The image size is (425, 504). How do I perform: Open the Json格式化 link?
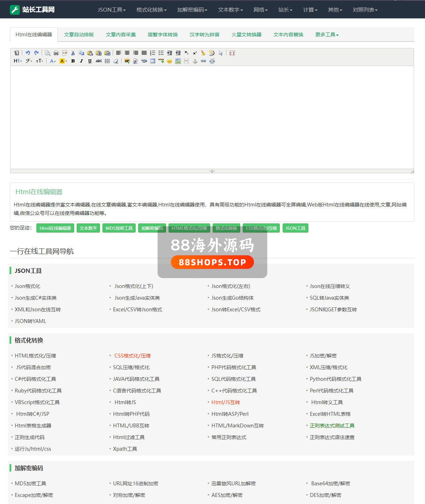click(28, 286)
